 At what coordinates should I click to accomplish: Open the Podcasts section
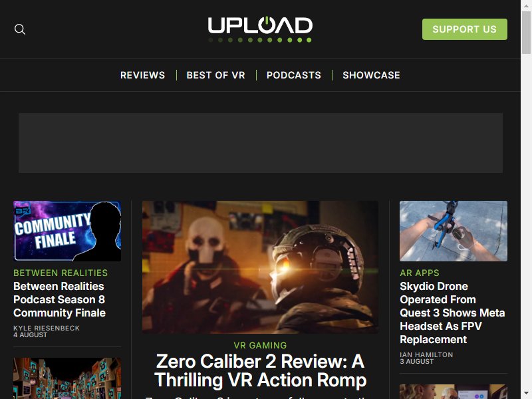(294, 75)
